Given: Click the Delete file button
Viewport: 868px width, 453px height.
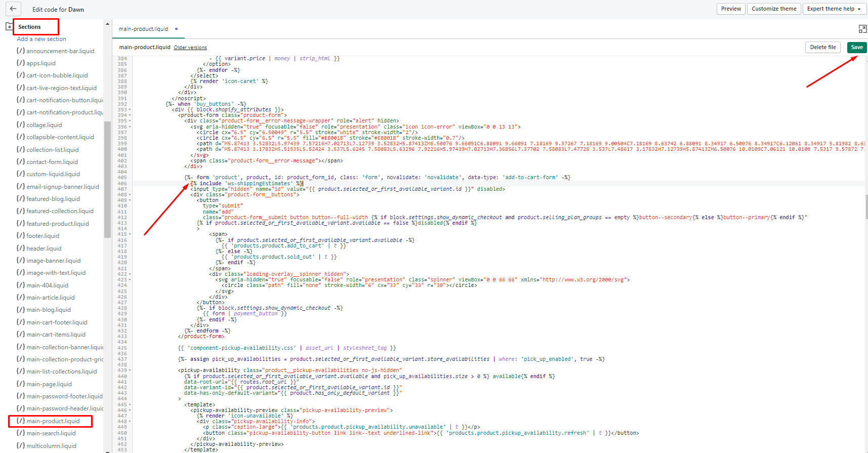Looking at the screenshot, I should pyautogui.click(x=823, y=47).
